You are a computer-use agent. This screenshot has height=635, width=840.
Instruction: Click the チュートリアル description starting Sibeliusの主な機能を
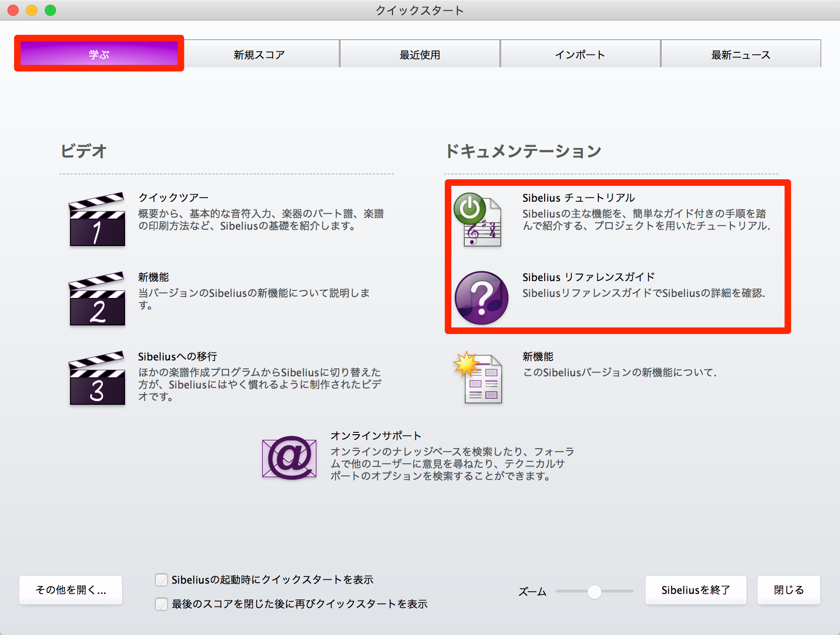[x=646, y=219]
